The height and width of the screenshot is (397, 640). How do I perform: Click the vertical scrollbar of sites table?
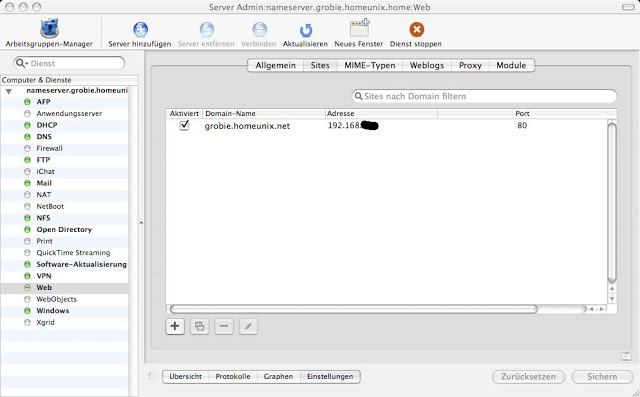[611, 202]
